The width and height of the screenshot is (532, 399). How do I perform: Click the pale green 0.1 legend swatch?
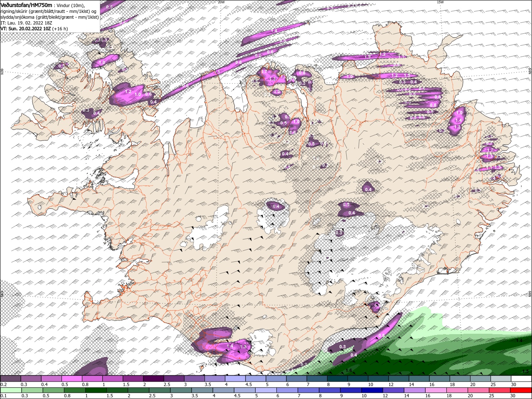(11, 390)
